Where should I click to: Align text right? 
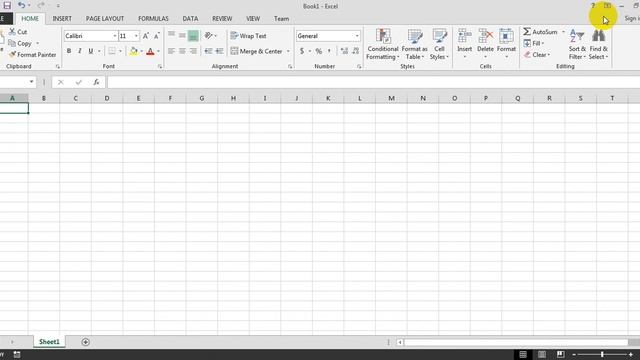pos(193,51)
